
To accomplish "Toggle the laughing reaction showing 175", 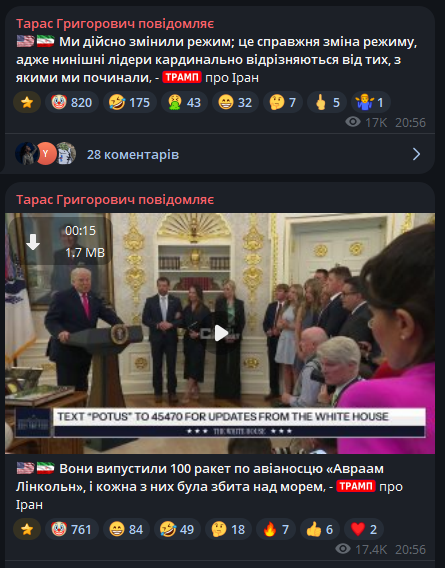I will (130, 103).
